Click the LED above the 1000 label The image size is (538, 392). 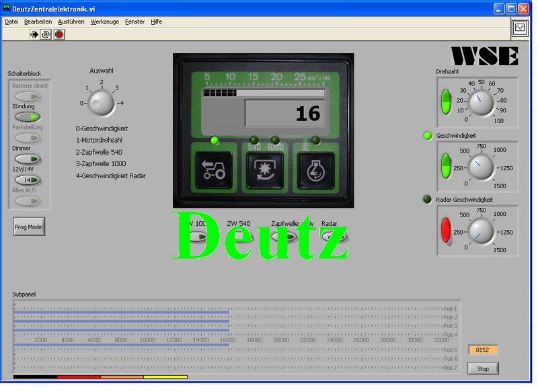tap(275, 140)
